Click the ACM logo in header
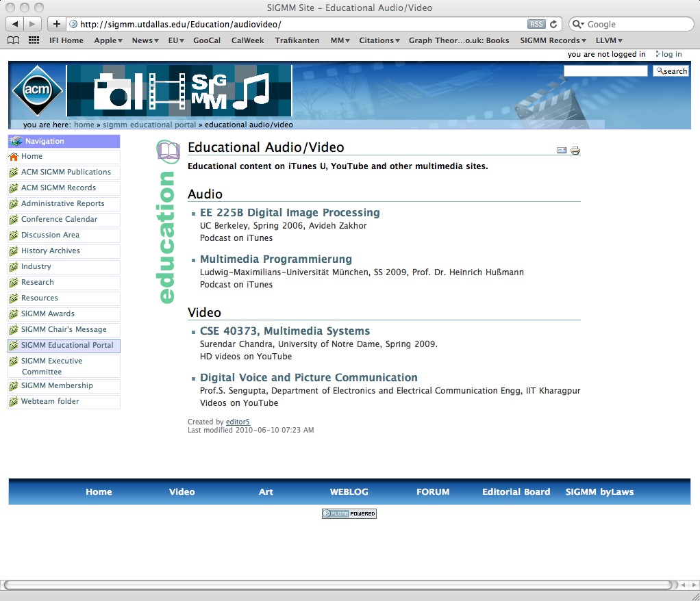 pyautogui.click(x=37, y=90)
